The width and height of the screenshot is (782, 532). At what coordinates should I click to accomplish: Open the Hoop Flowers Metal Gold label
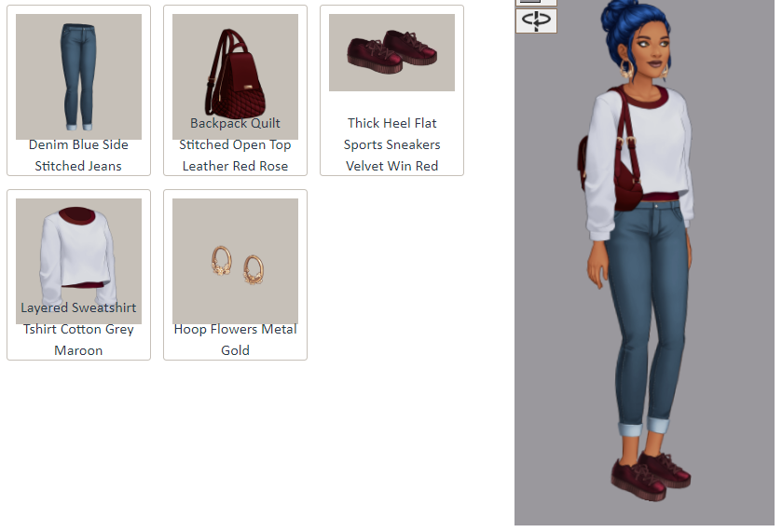pyautogui.click(x=236, y=339)
